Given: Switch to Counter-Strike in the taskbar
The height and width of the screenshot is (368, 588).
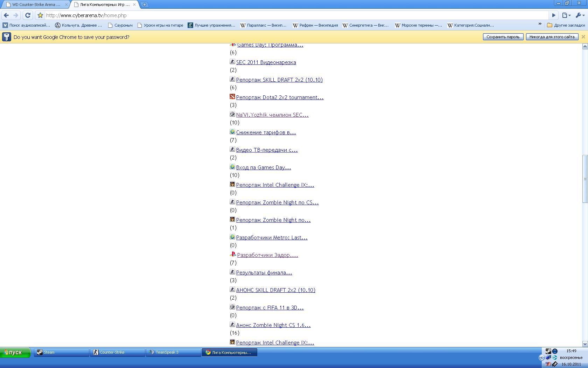Looking at the screenshot, I should 118,352.
